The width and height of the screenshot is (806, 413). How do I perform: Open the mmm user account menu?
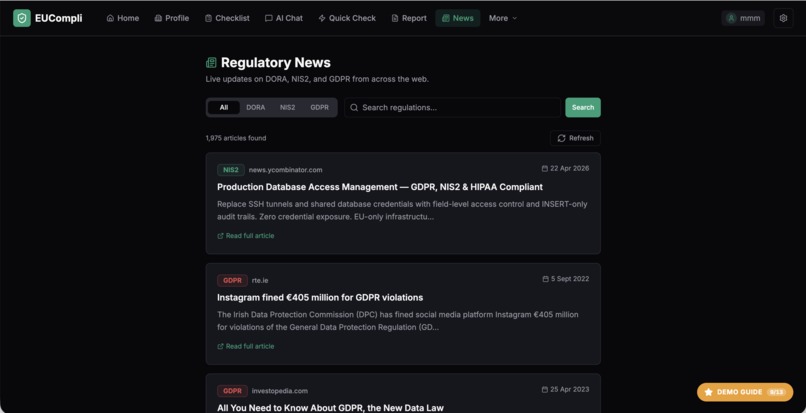point(743,18)
